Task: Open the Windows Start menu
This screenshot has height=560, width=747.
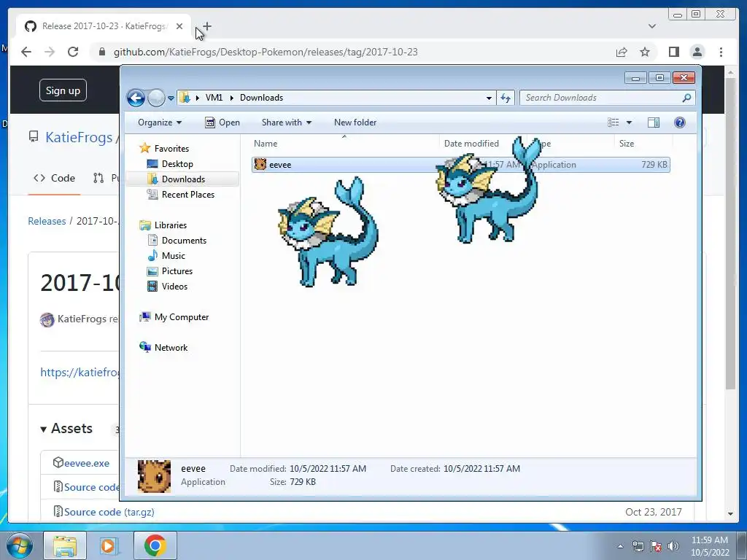Action: coord(19,545)
